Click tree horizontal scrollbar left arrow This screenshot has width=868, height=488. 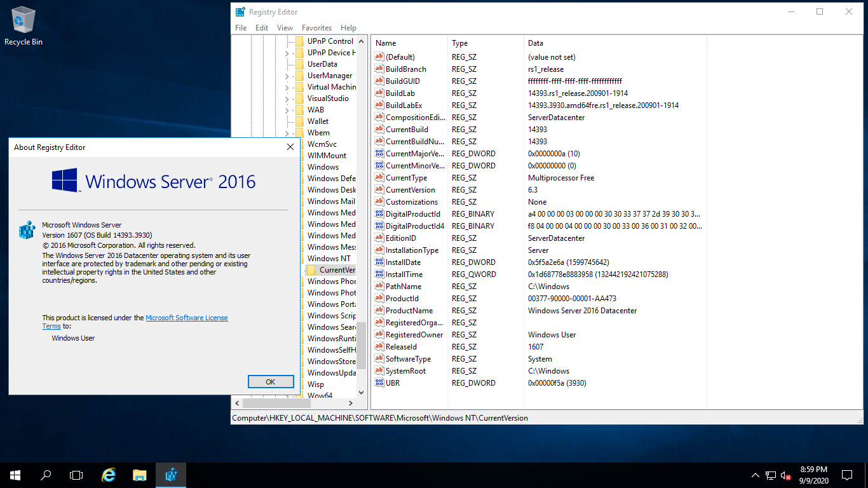click(237, 403)
